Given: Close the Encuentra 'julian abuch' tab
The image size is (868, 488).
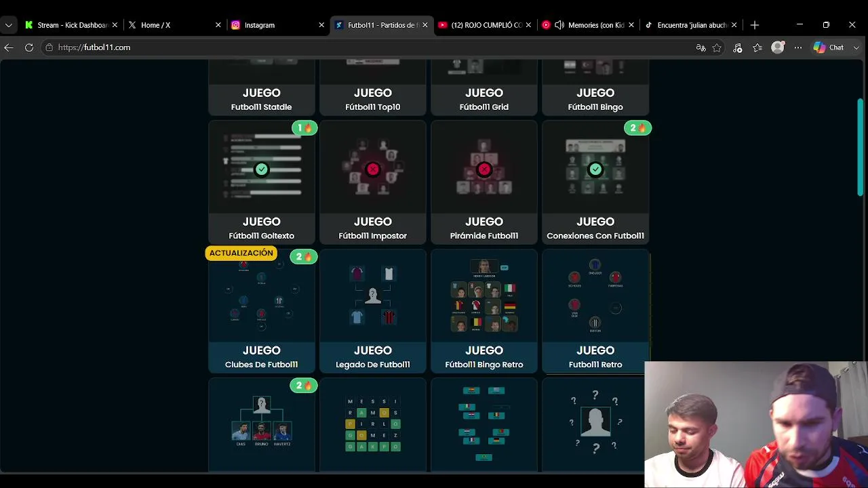Looking at the screenshot, I should 734,25.
